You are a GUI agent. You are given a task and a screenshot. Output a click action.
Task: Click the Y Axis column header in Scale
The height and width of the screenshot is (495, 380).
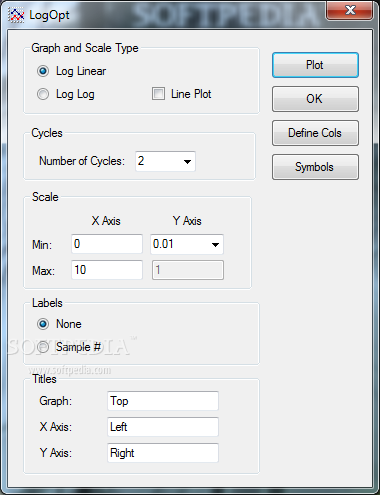pos(187,221)
